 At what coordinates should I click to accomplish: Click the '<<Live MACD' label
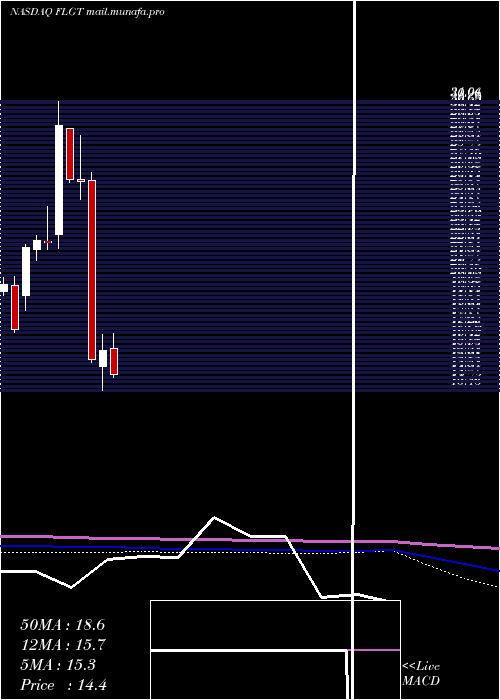421,674
